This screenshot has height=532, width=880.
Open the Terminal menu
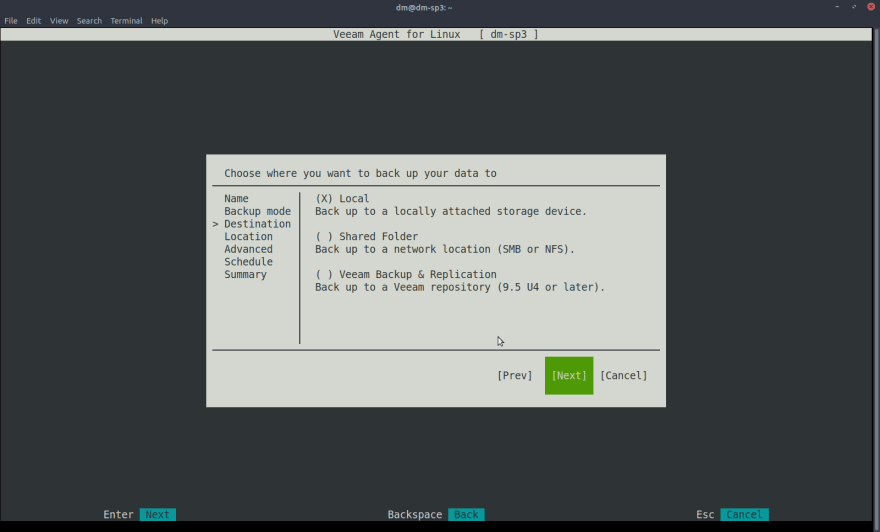126,21
